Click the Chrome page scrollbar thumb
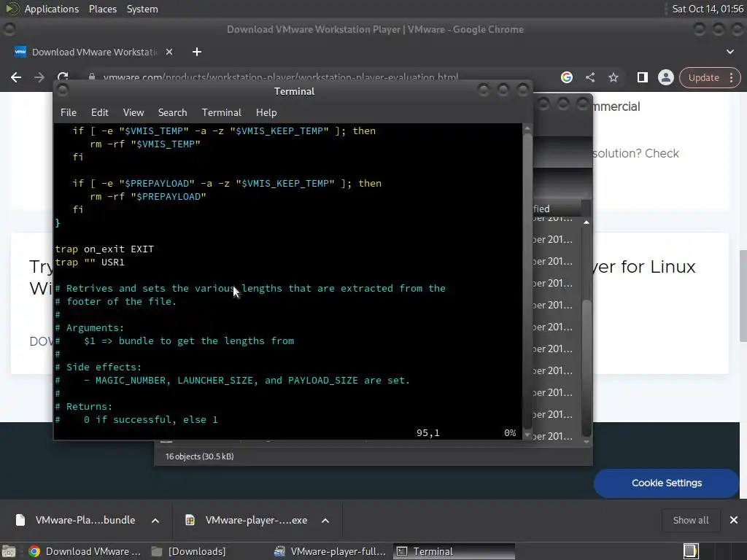The image size is (747, 560). (743, 295)
